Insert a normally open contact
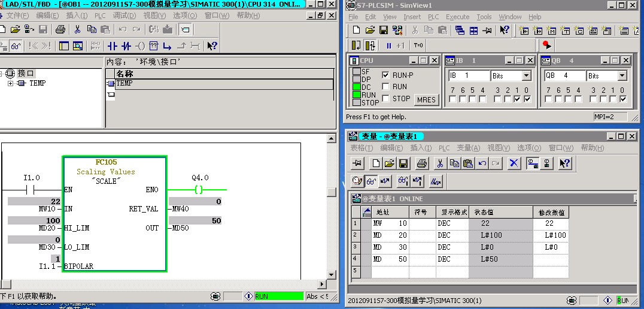The image size is (644, 309). pos(112,46)
